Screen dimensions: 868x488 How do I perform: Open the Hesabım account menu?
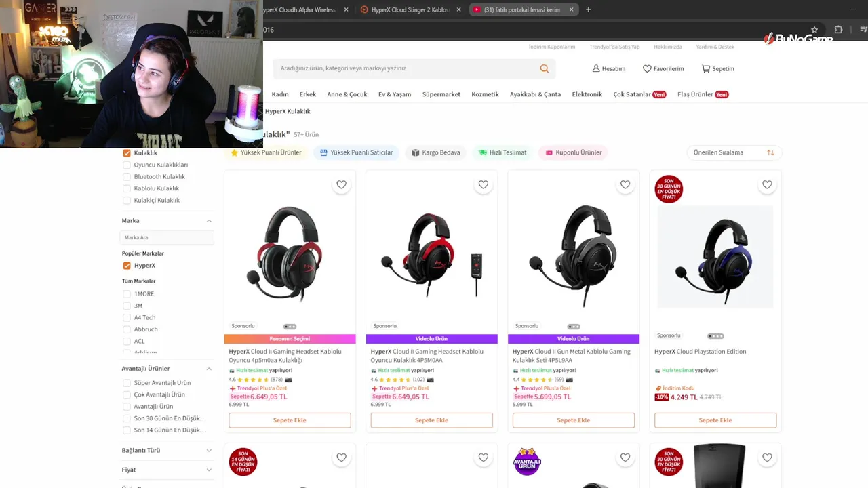(608, 68)
